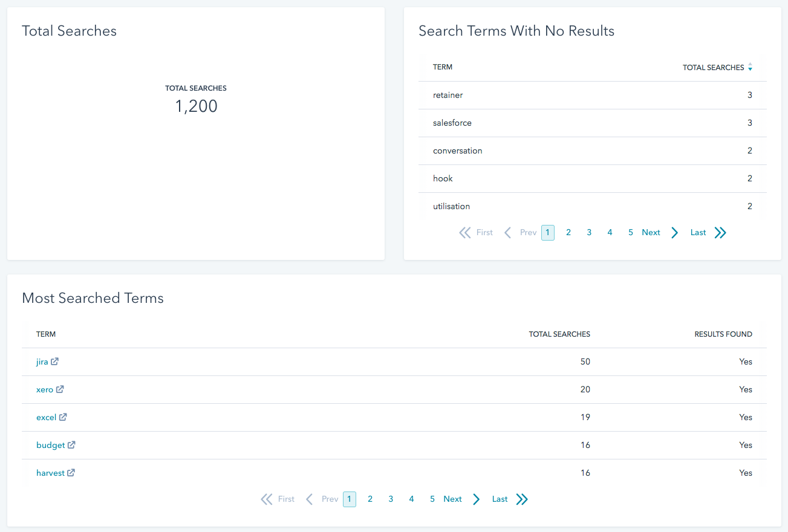
Task: Click the TERM header in Most Searched table
Action: pyautogui.click(x=46, y=334)
